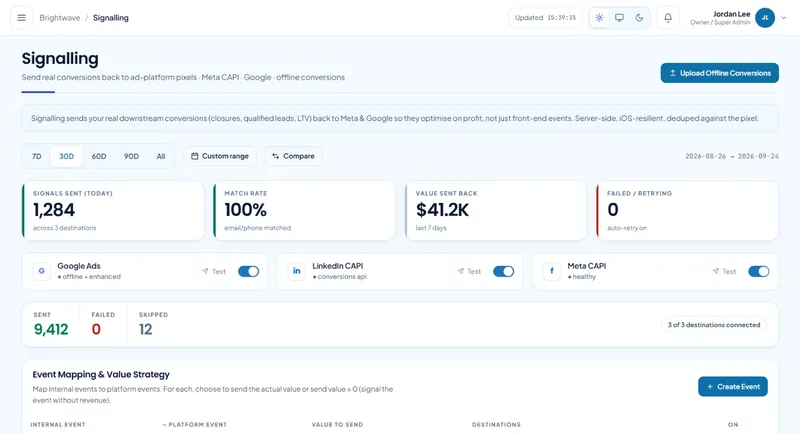Open notifications bell
The width and height of the screenshot is (800, 434).
coord(667,18)
